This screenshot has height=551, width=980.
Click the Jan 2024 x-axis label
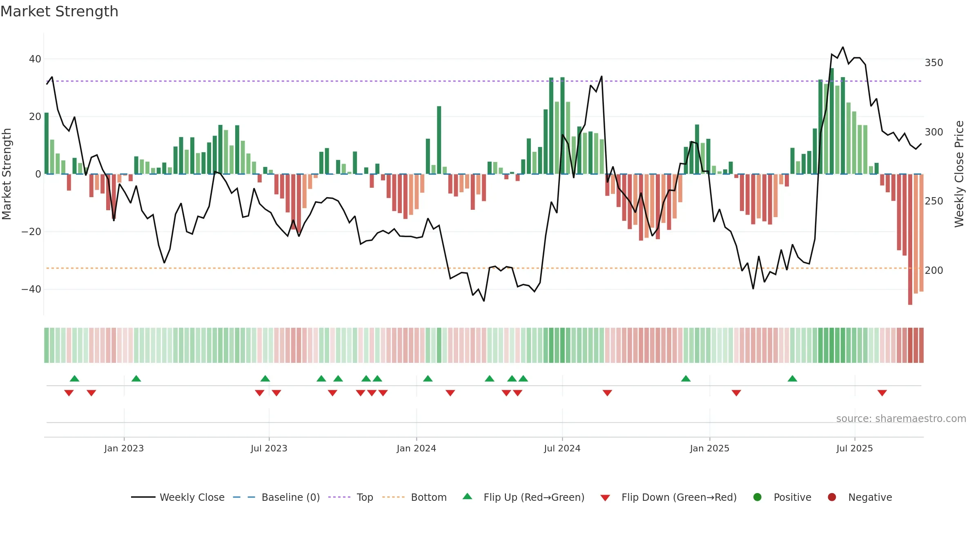416,449
